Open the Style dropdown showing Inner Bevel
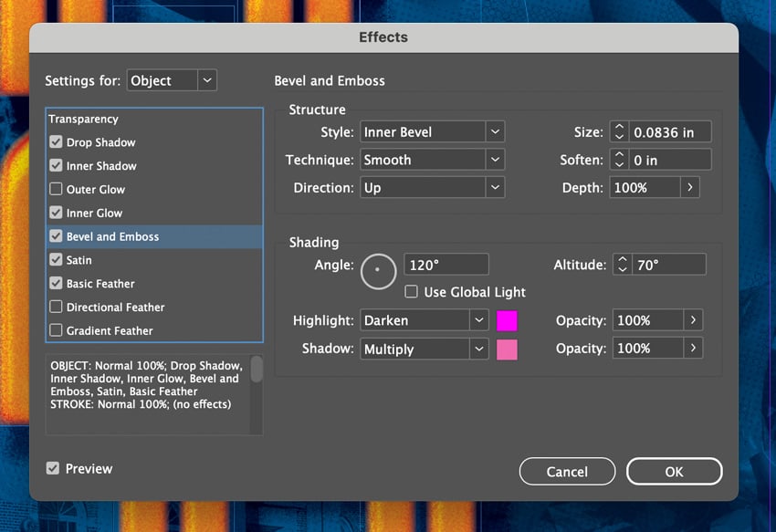776x532 pixels. pyautogui.click(x=495, y=131)
